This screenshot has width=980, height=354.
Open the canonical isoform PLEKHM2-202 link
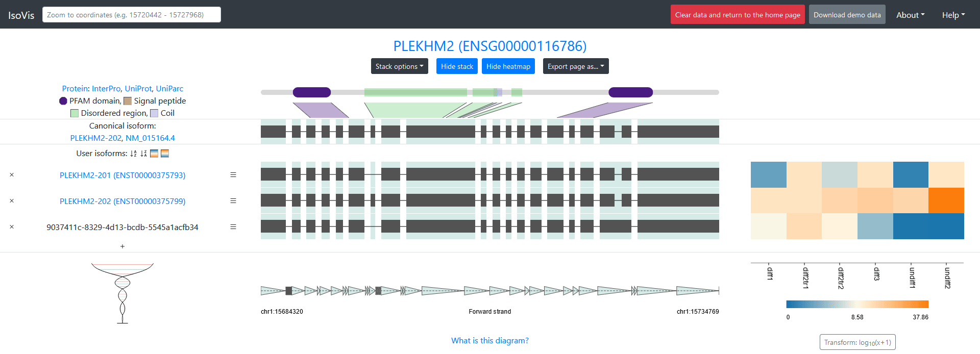point(96,138)
